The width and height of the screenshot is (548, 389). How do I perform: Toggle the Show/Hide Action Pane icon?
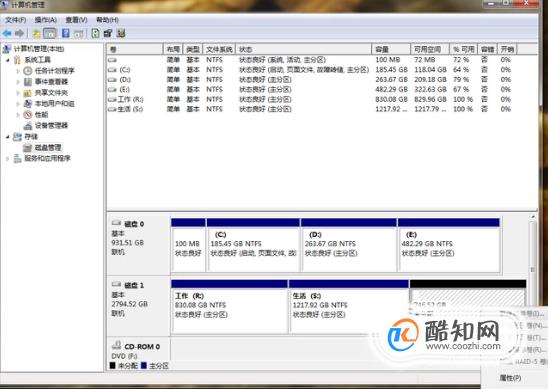tap(78, 34)
